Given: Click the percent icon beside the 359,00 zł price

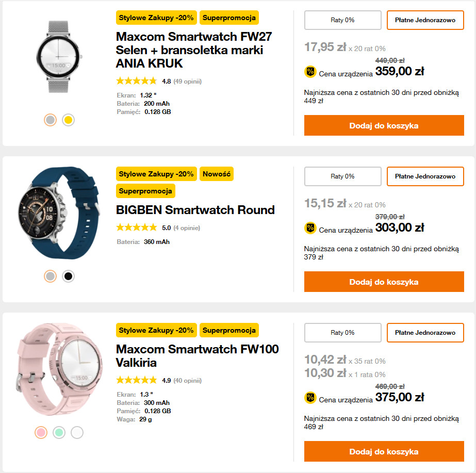Looking at the screenshot, I should click(x=310, y=72).
